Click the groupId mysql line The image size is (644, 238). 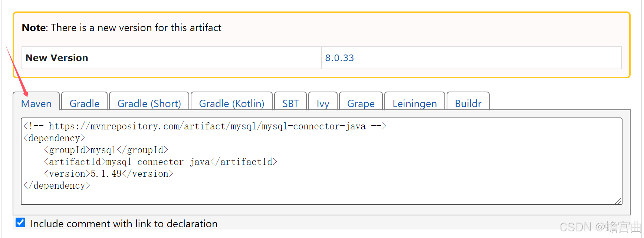click(106, 150)
